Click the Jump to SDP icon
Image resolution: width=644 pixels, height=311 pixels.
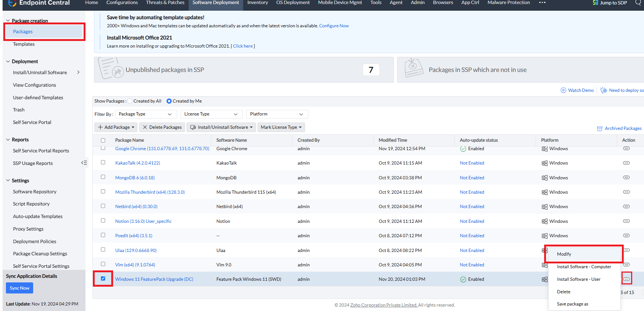pyautogui.click(x=595, y=3)
